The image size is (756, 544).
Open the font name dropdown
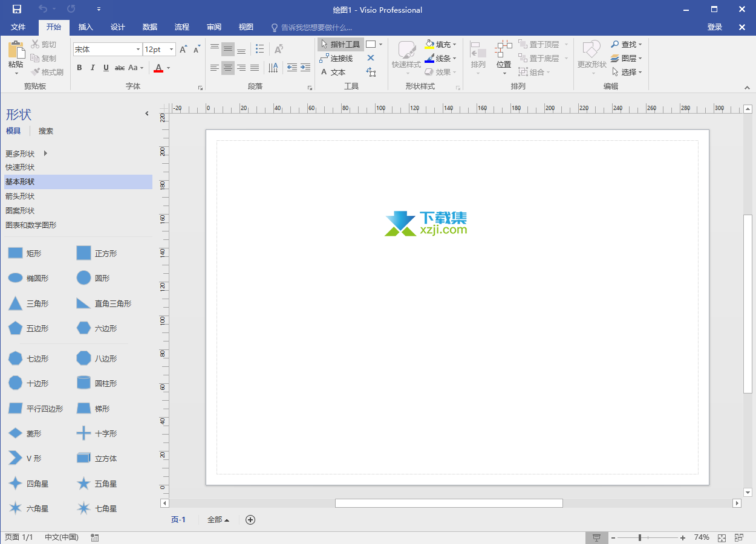[x=138, y=50]
